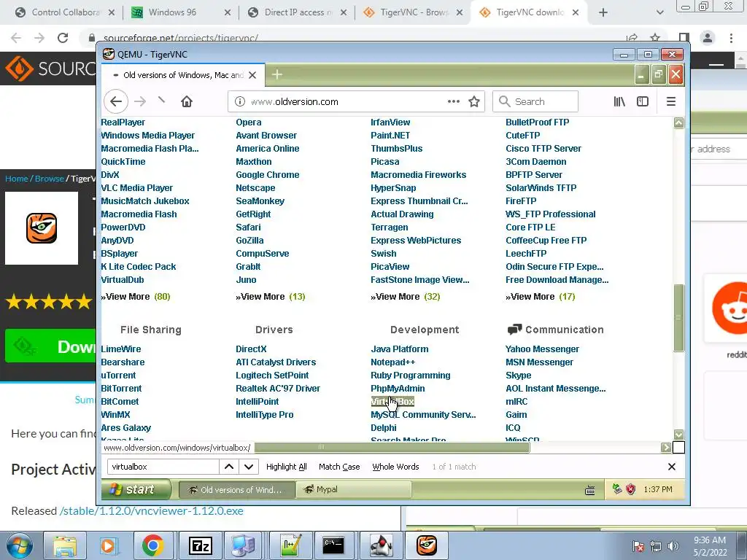Open the Yahoo Messenger link

(542, 349)
